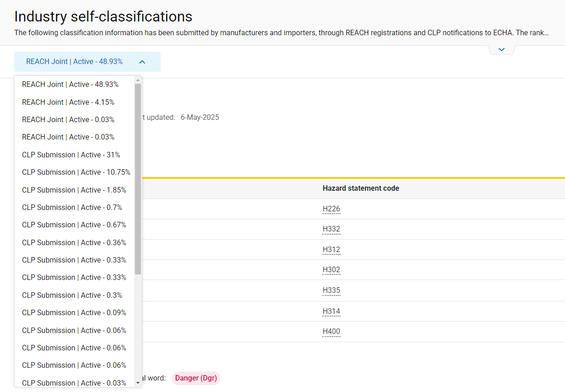The height and width of the screenshot is (392, 565).
Task: Choose CLP Submission | Active - 31%
Action: (x=71, y=155)
